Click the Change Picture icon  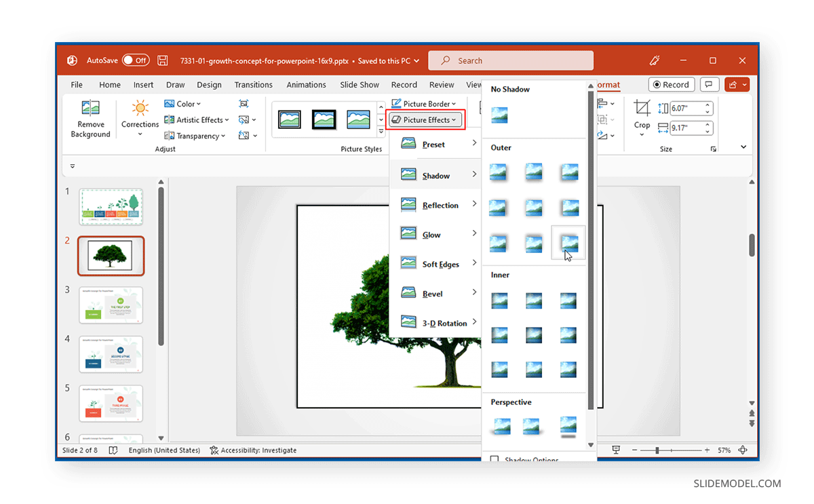click(244, 119)
